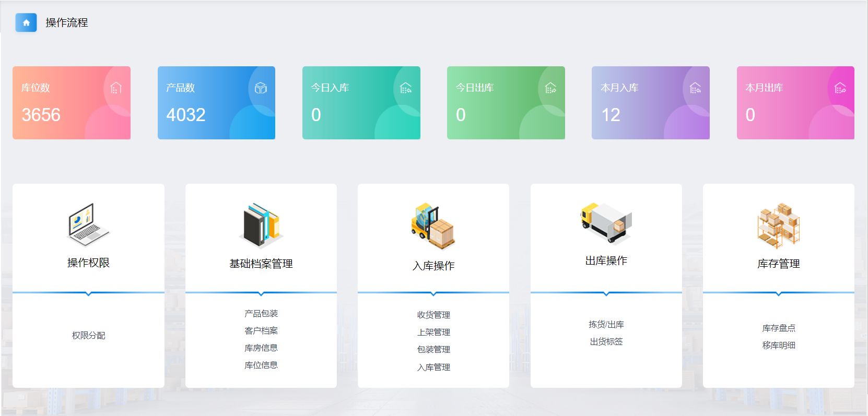Click the blue home icon
This screenshot has width=868, height=416.
pyautogui.click(x=26, y=22)
